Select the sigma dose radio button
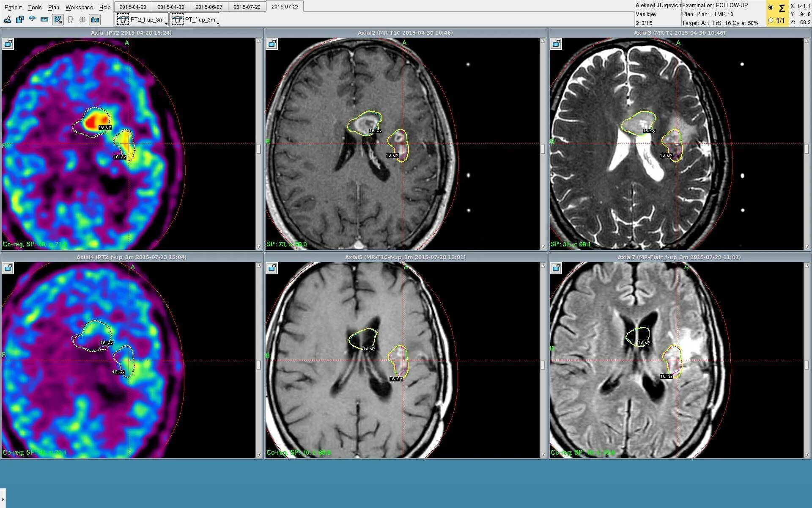 (x=771, y=8)
